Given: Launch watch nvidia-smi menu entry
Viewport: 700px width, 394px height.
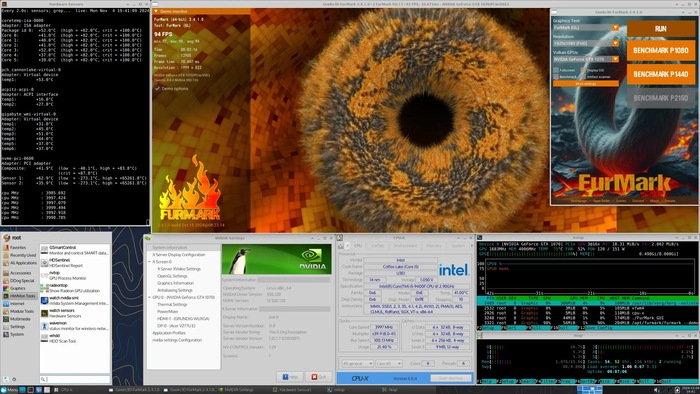Looking at the screenshot, I should [x=75, y=300].
